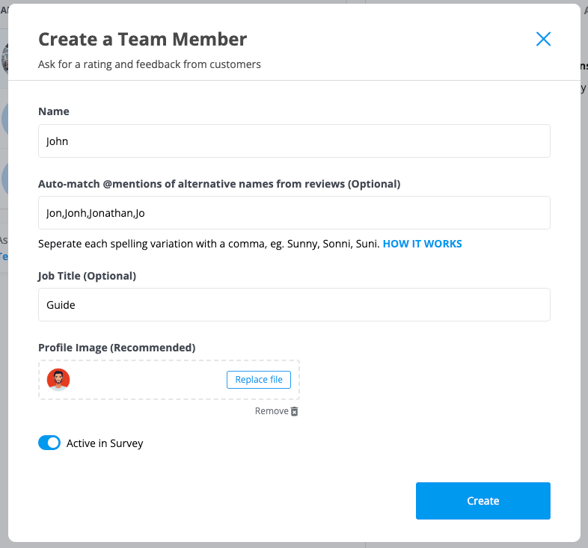
Task: Click the Name field label
Action: tap(54, 111)
